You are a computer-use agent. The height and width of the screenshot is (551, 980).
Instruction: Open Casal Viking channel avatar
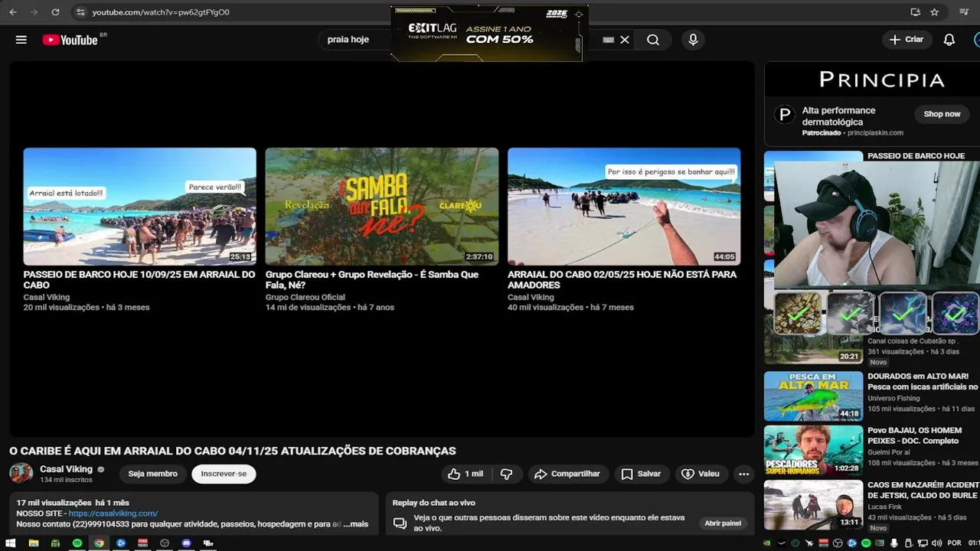point(21,473)
